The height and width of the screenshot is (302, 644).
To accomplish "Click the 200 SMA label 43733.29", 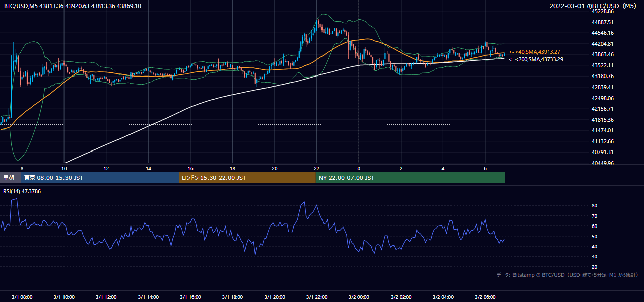I will [536, 59].
